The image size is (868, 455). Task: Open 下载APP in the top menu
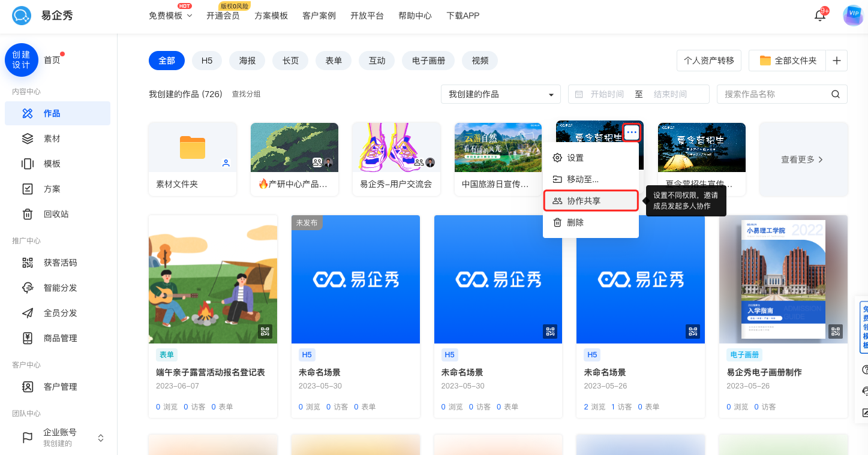463,16
